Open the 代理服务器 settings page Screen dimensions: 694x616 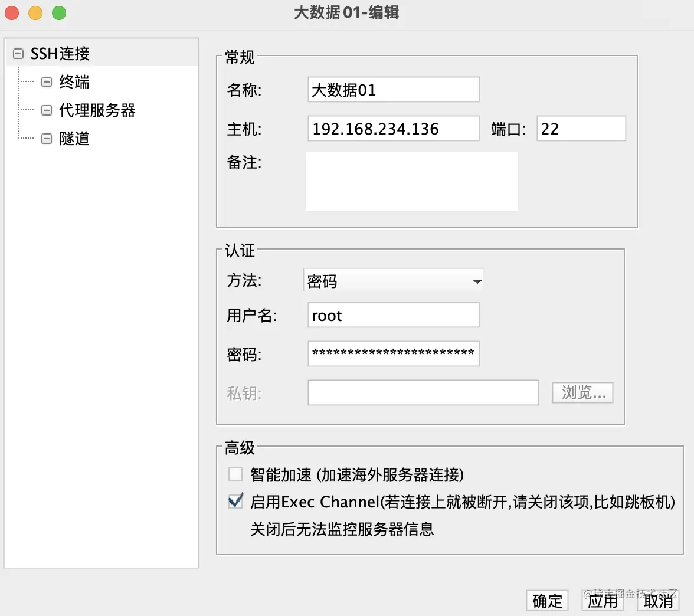(97, 110)
